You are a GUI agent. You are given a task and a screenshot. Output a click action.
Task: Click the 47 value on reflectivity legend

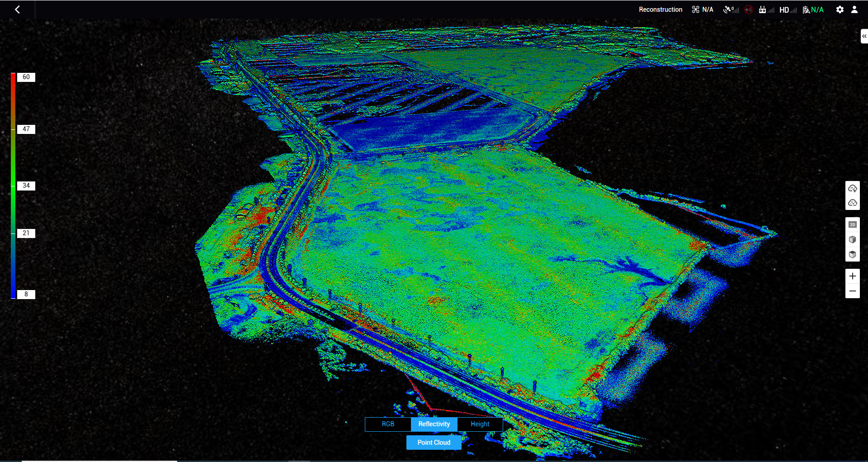click(26, 129)
